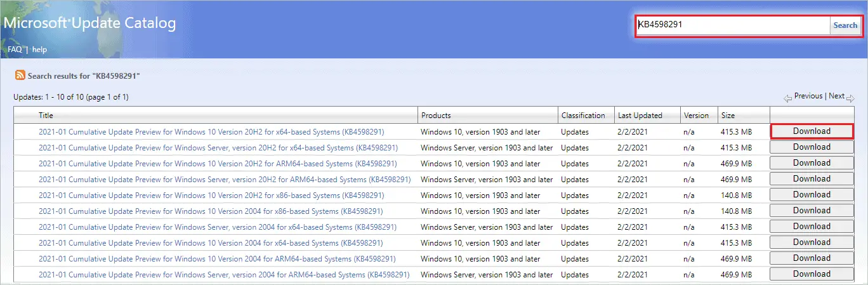The image size is (868, 285).
Task: Open Windows 10 Version 20H2 x64-based update link
Action: [211, 131]
